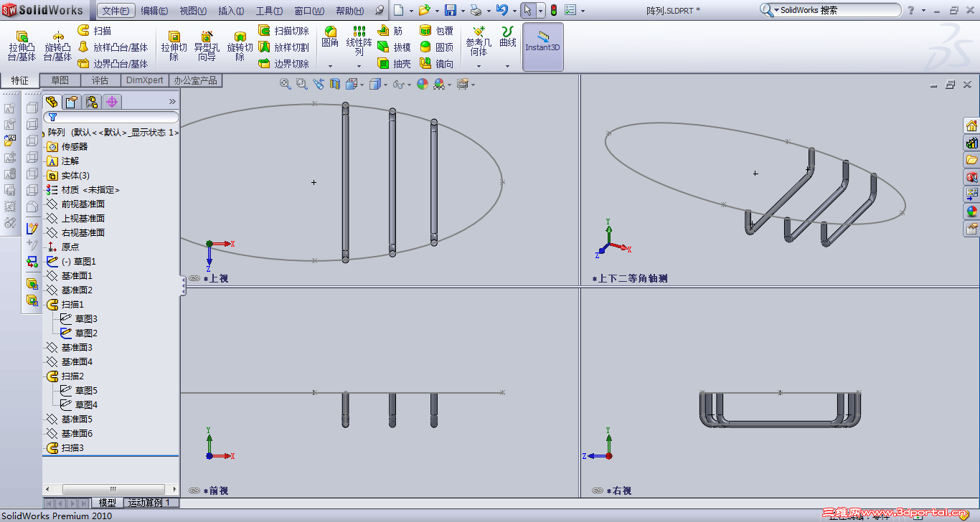The width and height of the screenshot is (980, 522).
Task: Start the 线性阵列 linear pattern tool
Action: click(359, 41)
